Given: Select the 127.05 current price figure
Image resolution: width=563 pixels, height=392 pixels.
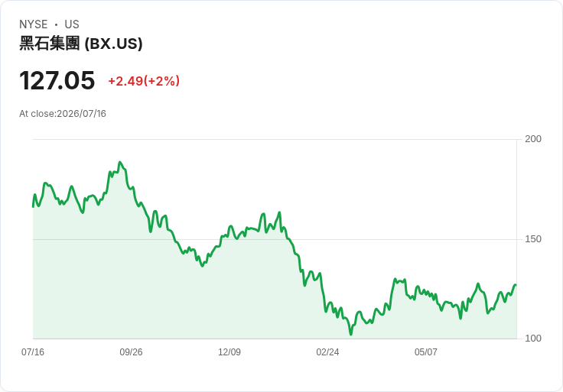Looking at the screenshot, I should click(x=57, y=80).
